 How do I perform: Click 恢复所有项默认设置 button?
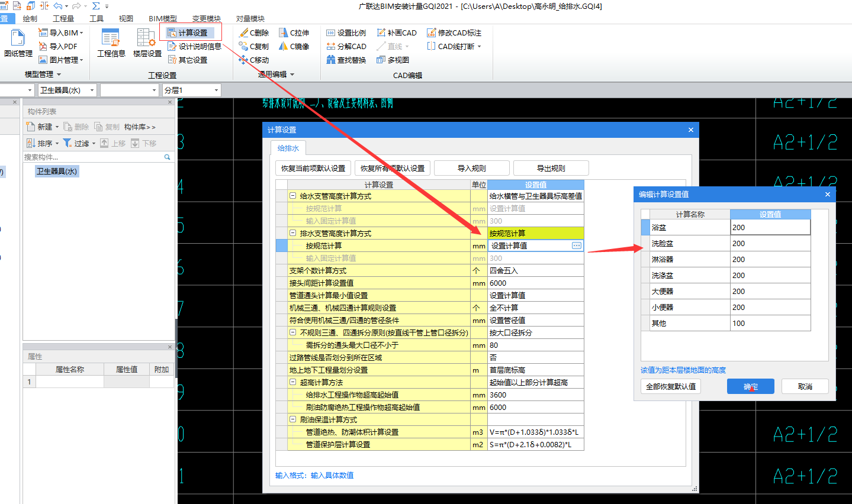(x=393, y=168)
